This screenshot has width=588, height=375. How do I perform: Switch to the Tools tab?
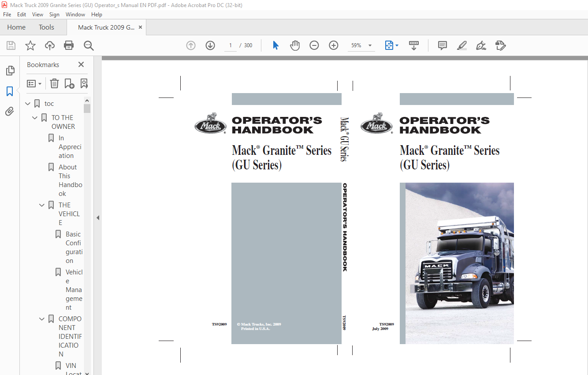pos(46,27)
